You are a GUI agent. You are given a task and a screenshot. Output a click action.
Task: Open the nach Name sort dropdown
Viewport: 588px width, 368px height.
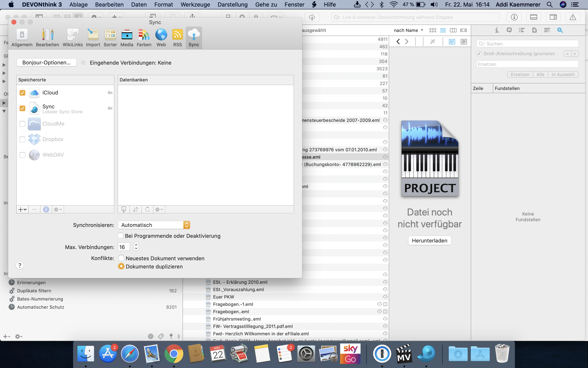[409, 30]
